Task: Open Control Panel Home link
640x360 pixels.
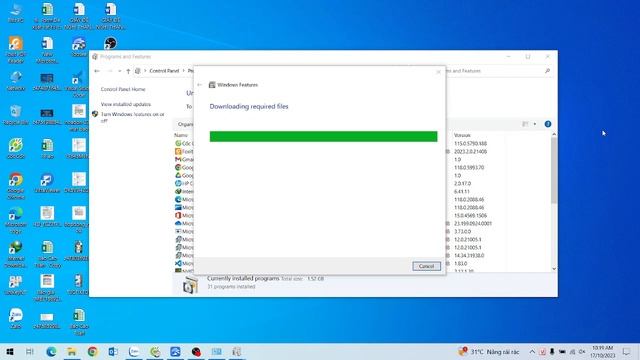Action: pos(123,89)
